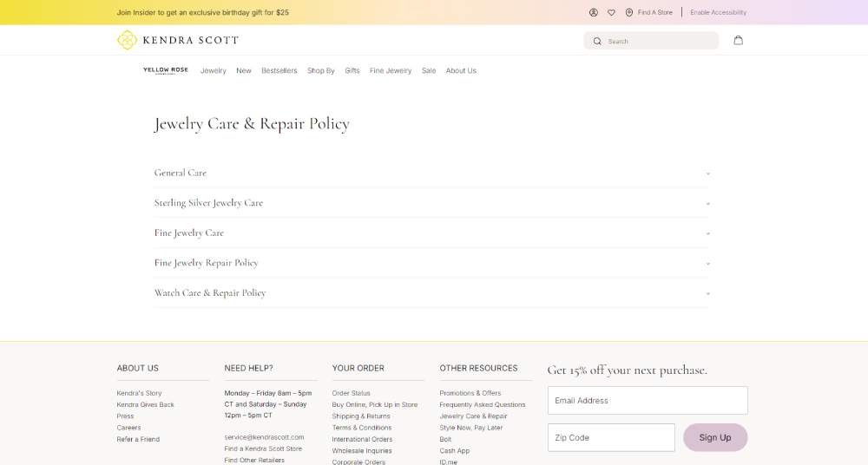This screenshot has width=868, height=465.
Task: Click the Find A Store pin icon
Action: coord(628,12)
